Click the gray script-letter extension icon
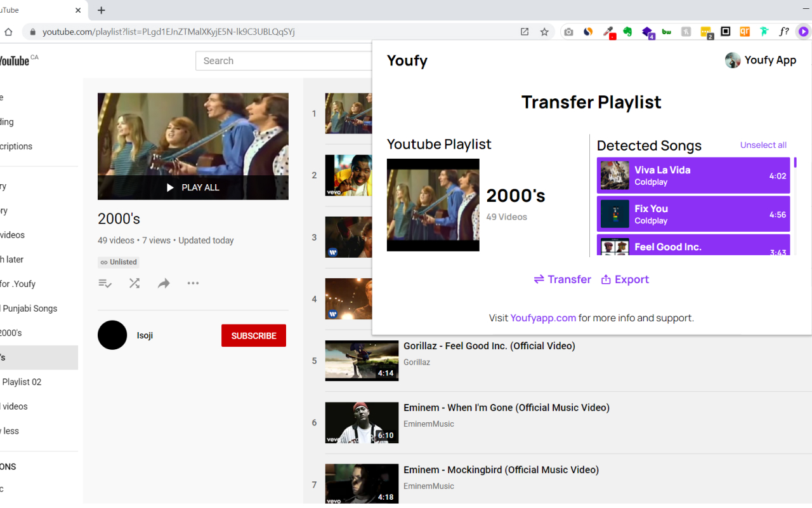812x508 pixels. (x=686, y=32)
